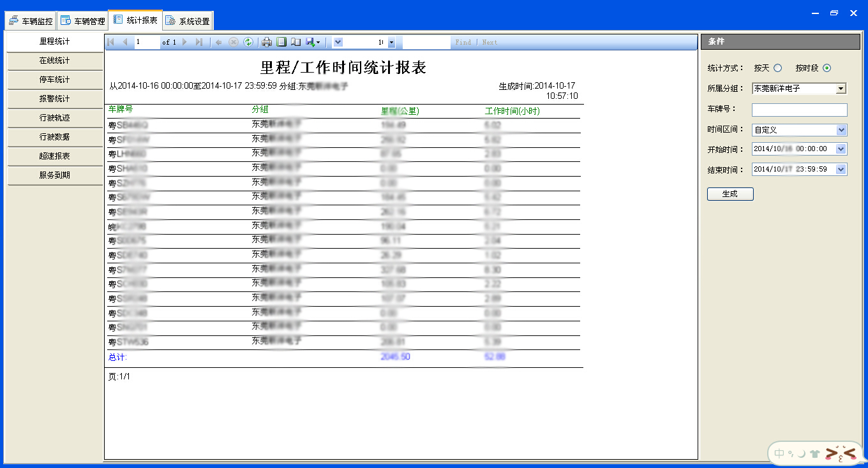The height and width of the screenshot is (468, 868).
Task: Go to the first page icon
Action: [110, 42]
